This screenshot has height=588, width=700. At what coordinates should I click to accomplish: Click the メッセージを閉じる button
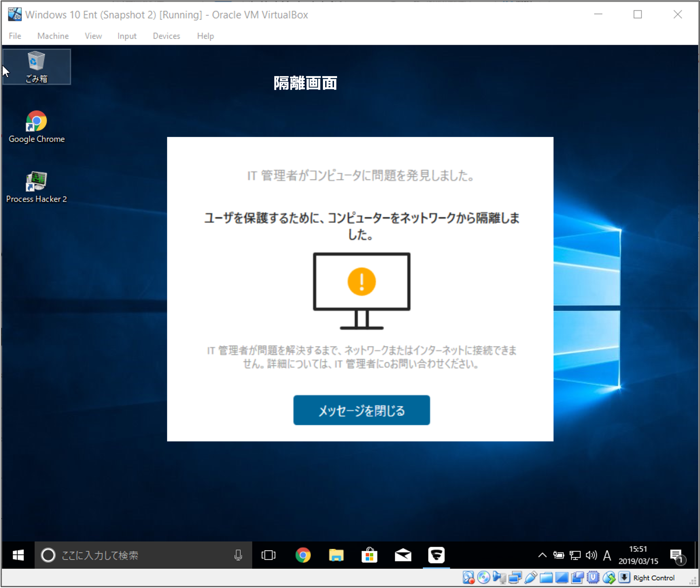pos(361,410)
